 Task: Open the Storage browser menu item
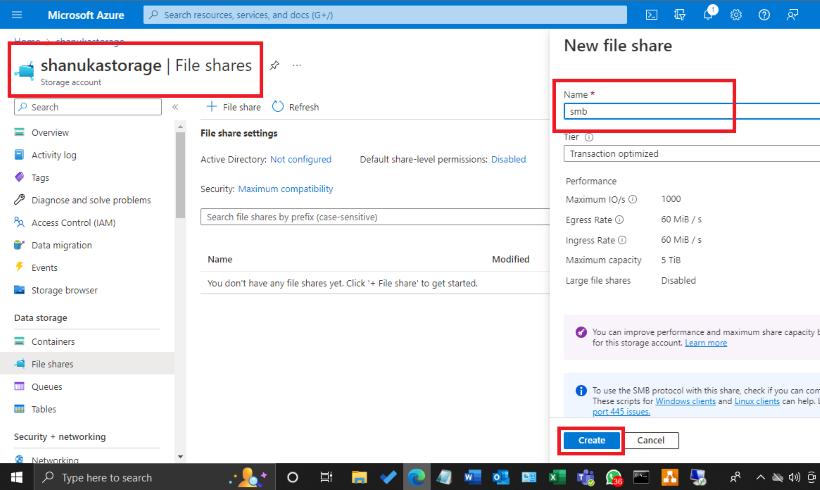click(x=64, y=290)
